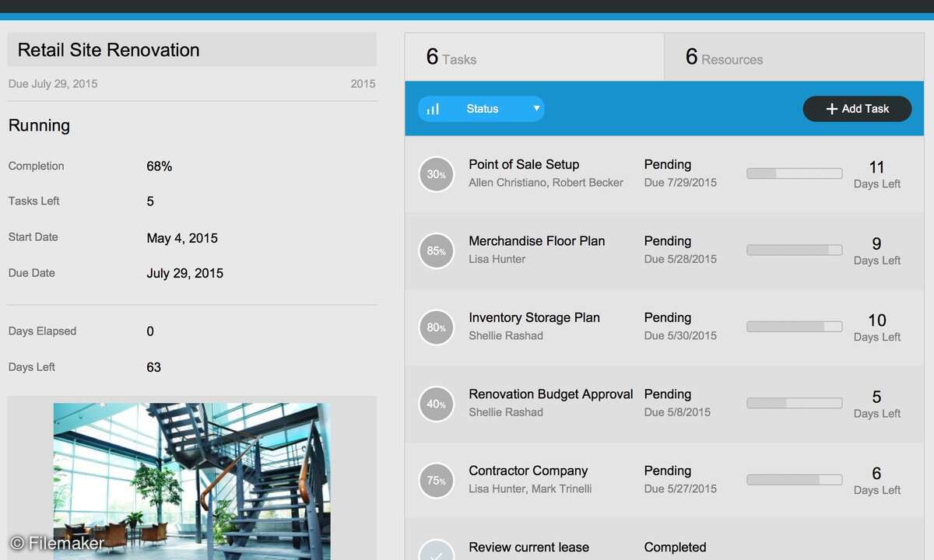
Task: Click the Merchandise Floor Plan progress bar
Action: 794,250
